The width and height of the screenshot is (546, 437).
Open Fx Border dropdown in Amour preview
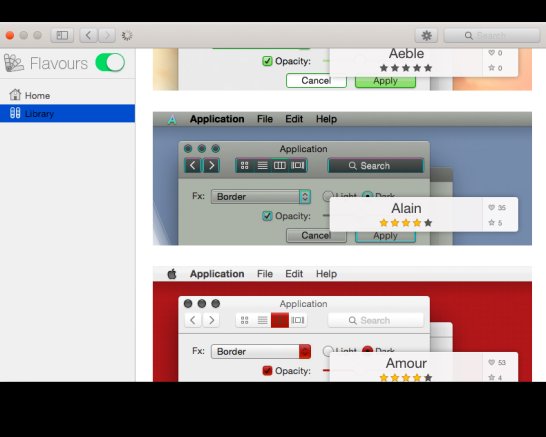pos(261,352)
